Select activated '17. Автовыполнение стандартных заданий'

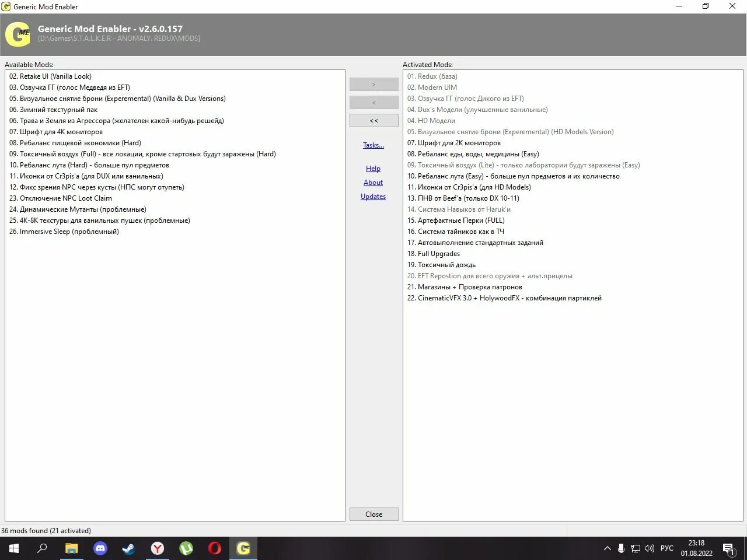(x=475, y=243)
